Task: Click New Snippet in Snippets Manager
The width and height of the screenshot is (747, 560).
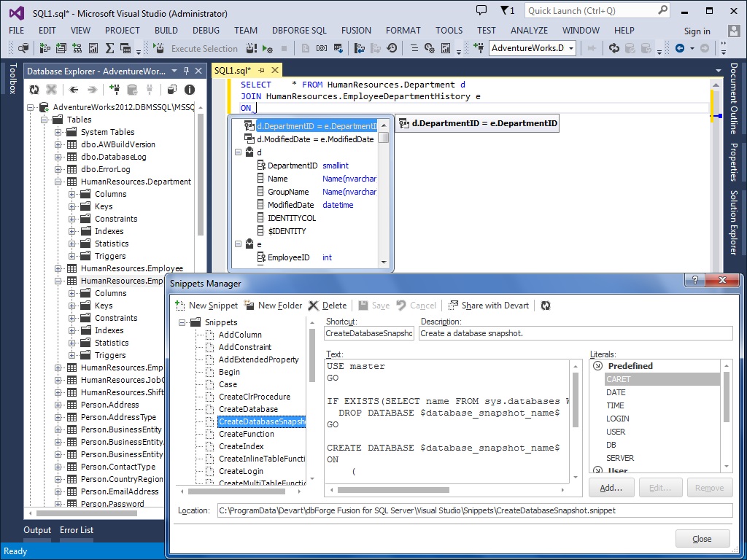Action: 206,306
